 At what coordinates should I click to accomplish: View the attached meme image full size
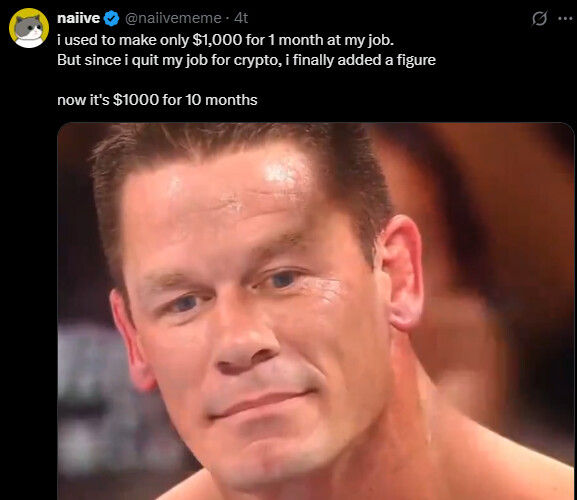pyautogui.click(x=316, y=311)
